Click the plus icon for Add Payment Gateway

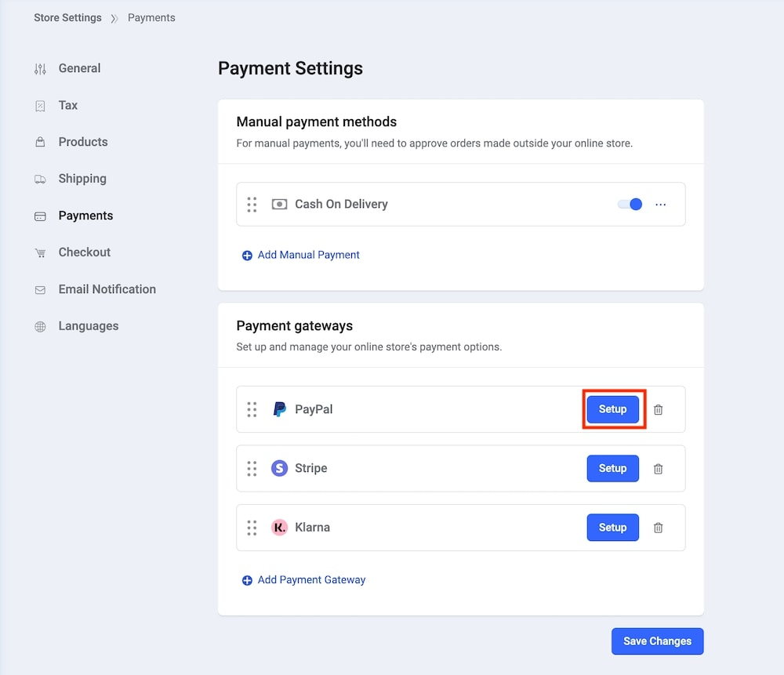click(x=247, y=581)
